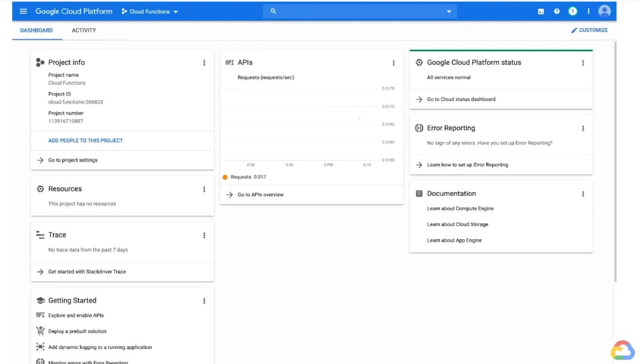This screenshot has width=640, height=364.
Task: Click Add People to This Project
Action: (85, 141)
